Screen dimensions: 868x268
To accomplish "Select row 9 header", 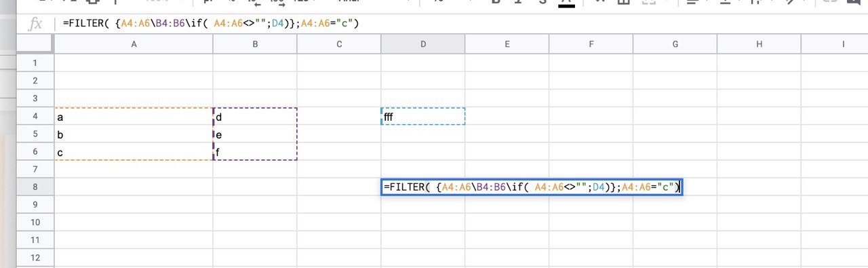I will pos(35,204).
